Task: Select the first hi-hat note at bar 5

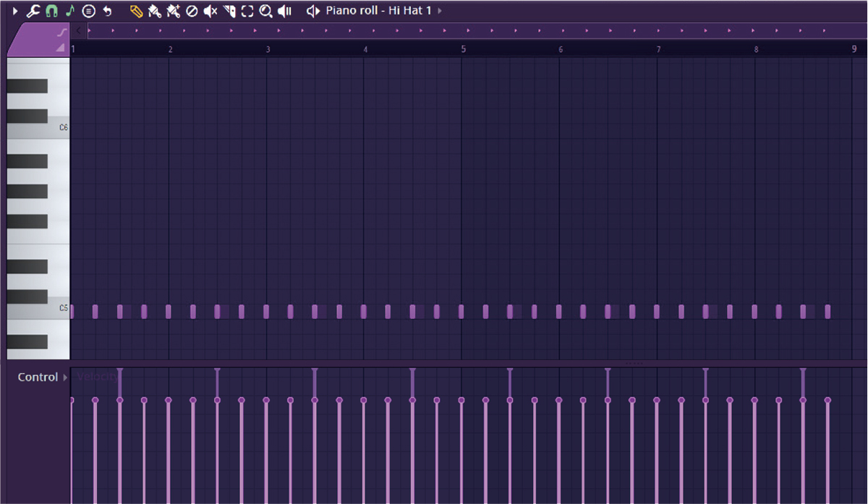Action: (461, 312)
